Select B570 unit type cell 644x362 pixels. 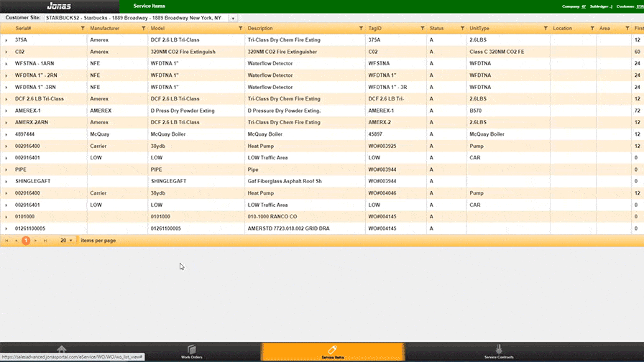point(476,111)
